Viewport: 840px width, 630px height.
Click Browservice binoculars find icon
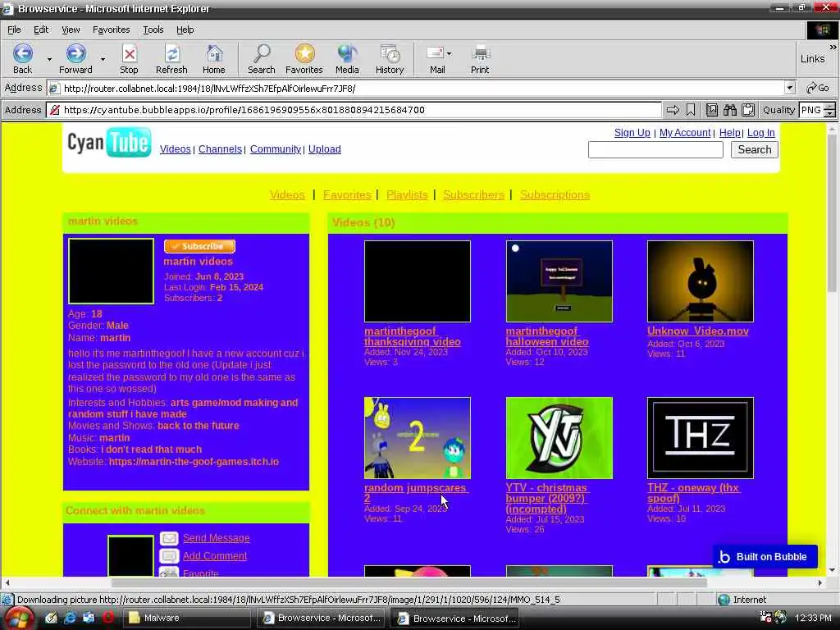(x=730, y=110)
